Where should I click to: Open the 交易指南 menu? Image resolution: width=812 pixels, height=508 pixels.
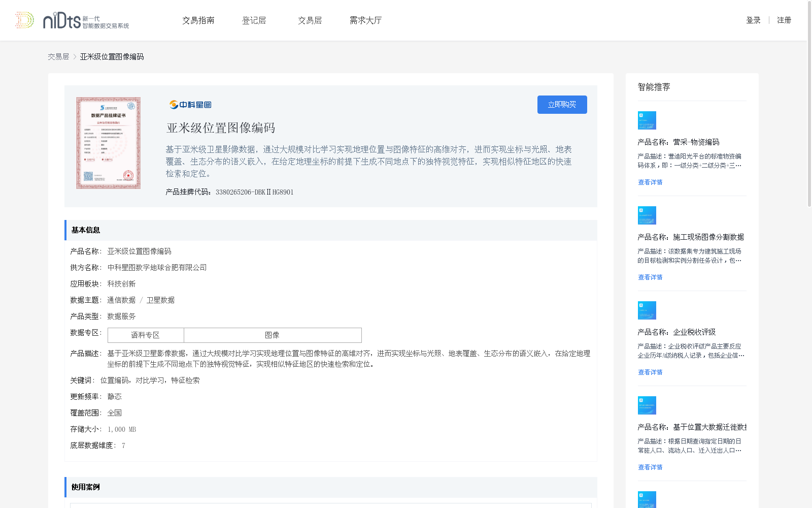point(198,20)
